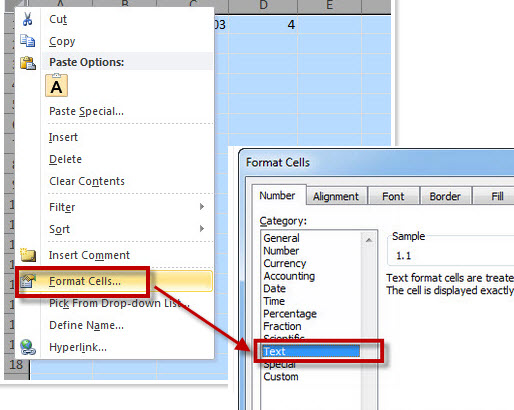Select Clear Contents menu entry
Image resolution: width=514 pixels, height=410 pixels.
pos(87,181)
